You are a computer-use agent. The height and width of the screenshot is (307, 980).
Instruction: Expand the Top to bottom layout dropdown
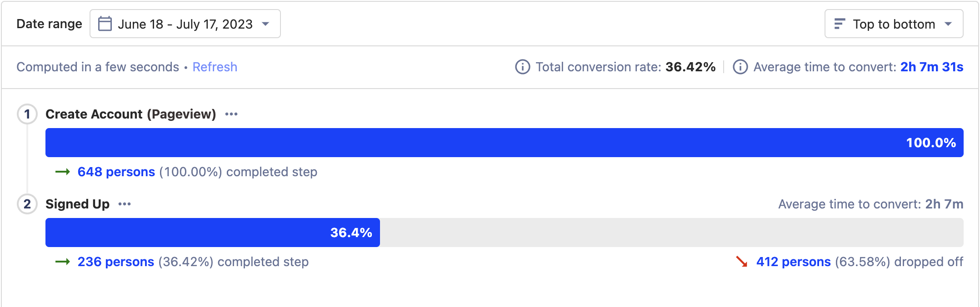(x=894, y=24)
